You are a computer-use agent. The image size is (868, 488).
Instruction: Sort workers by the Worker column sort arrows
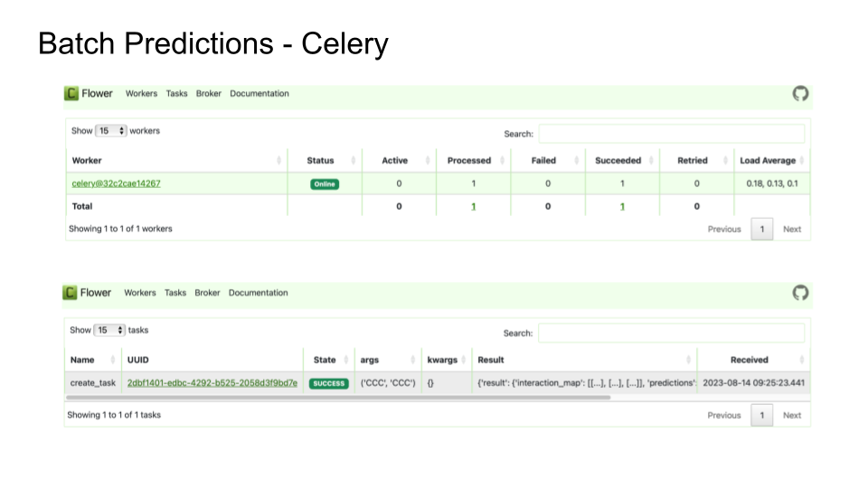278,161
